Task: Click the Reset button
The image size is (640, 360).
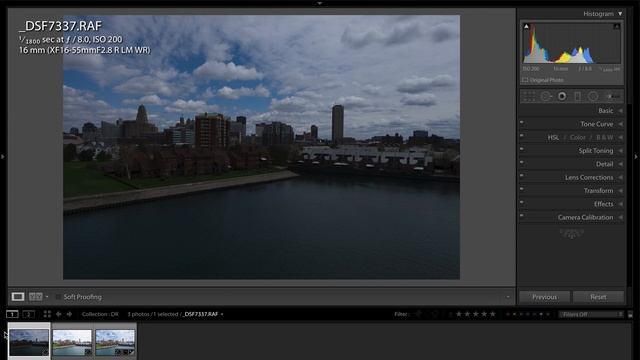Action: 598,297
